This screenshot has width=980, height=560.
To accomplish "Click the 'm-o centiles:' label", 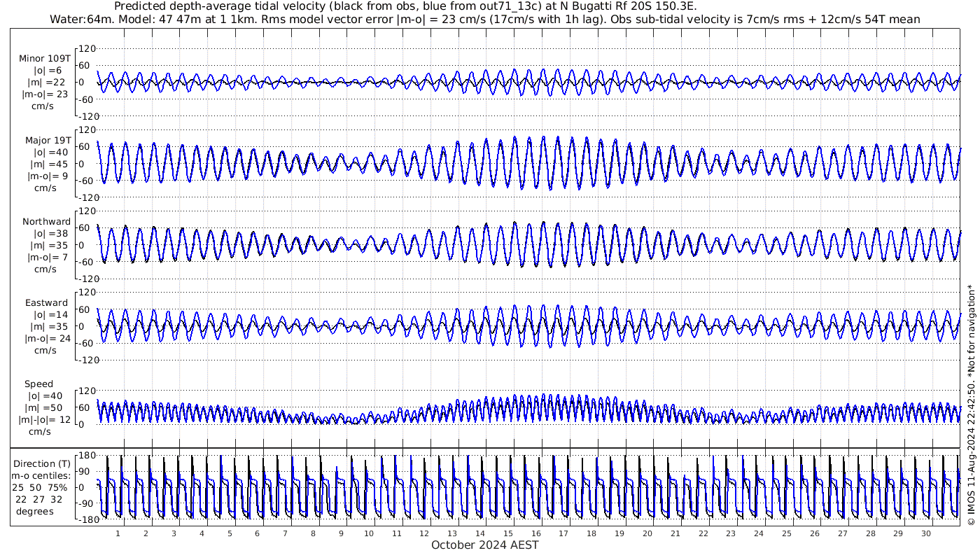I will coord(42,476).
